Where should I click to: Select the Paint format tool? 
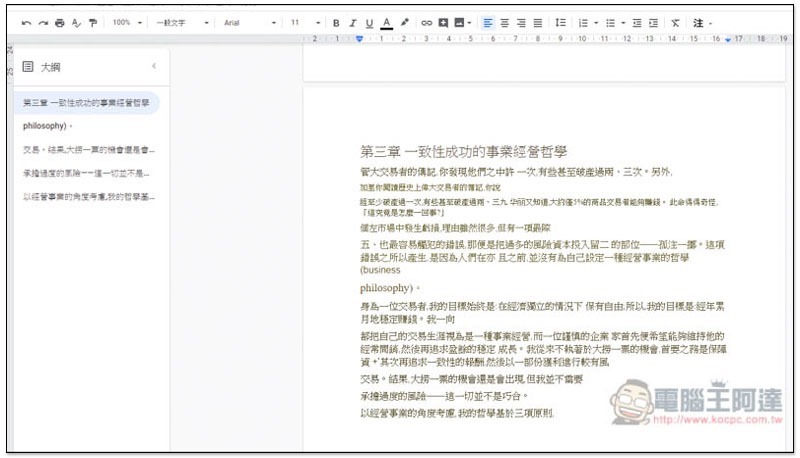tap(92, 22)
